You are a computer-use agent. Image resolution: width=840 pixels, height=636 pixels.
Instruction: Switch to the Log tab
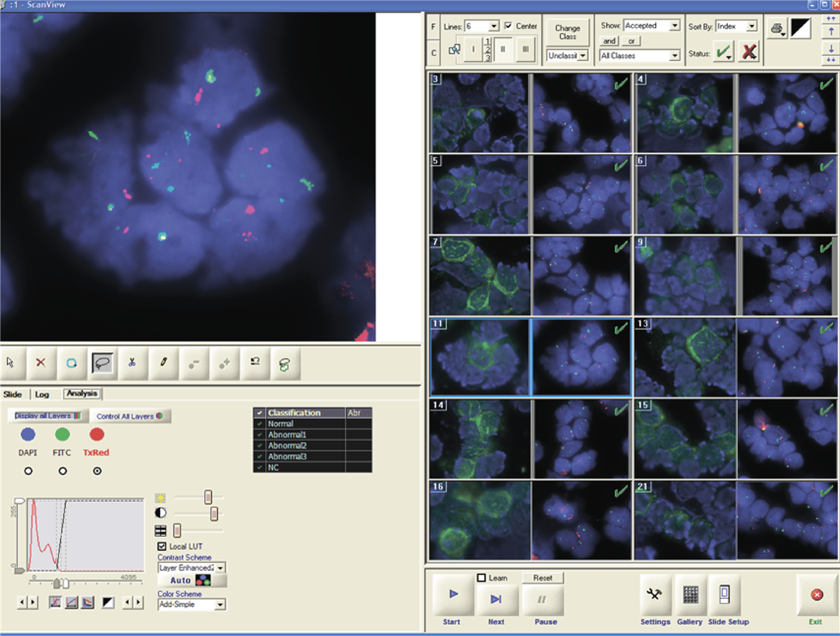click(x=42, y=394)
